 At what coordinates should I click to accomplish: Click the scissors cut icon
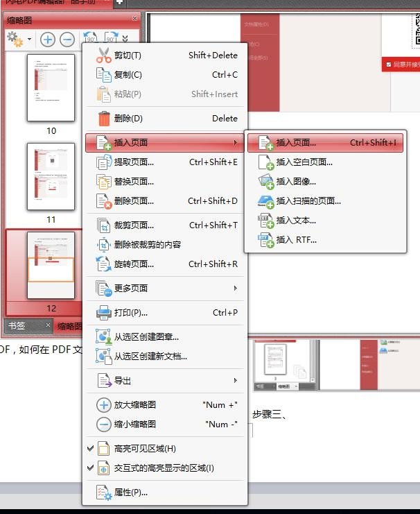pos(104,55)
